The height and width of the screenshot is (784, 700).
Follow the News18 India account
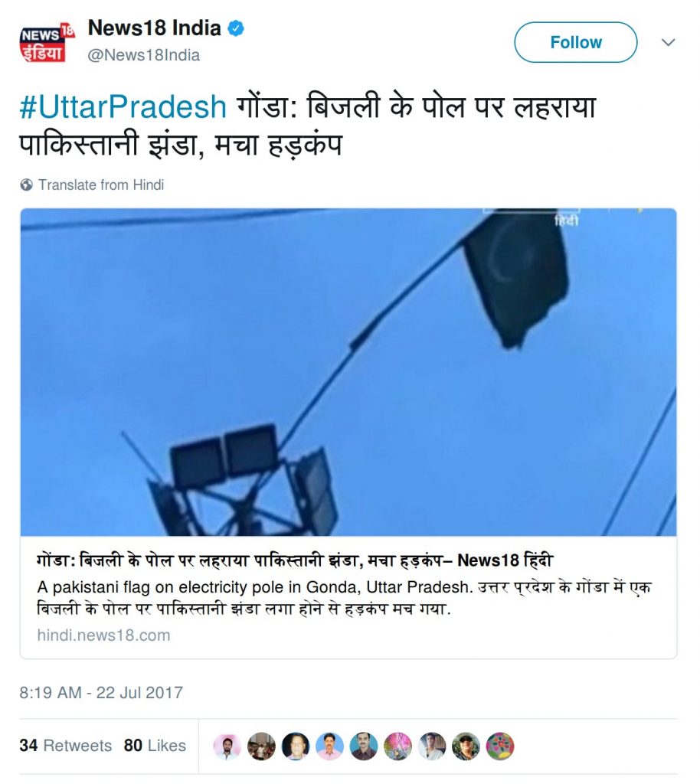[575, 42]
